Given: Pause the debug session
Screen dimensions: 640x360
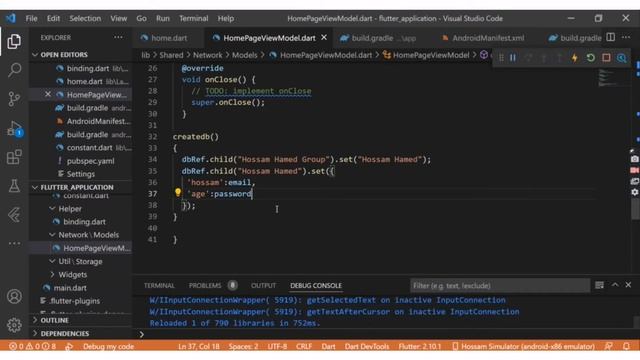Looking at the screenshot, I should click(513, 58).
